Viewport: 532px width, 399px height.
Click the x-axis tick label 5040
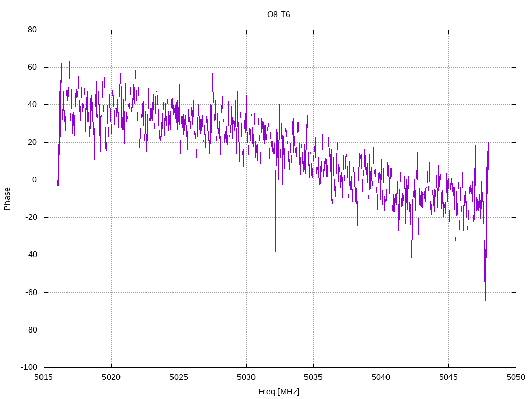point(381,377)
